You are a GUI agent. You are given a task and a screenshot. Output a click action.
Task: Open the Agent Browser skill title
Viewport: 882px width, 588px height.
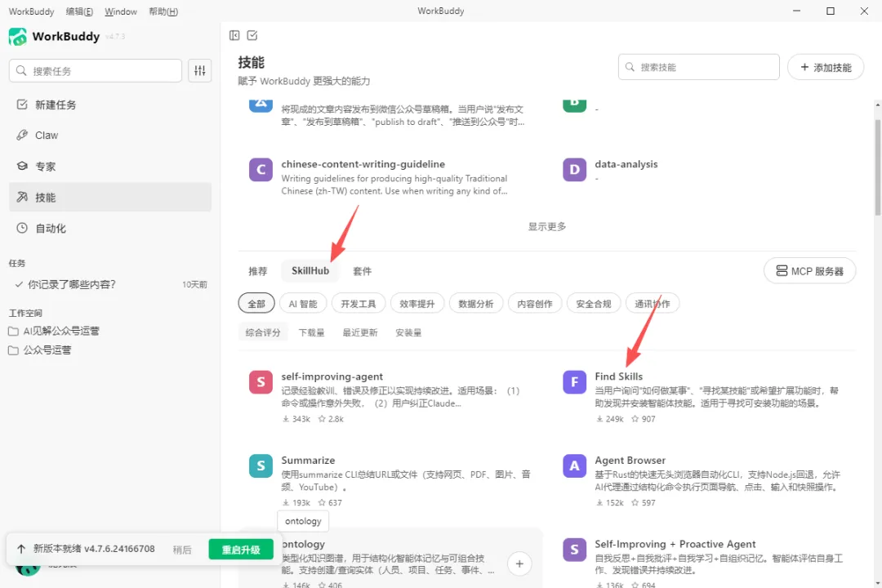630,461
